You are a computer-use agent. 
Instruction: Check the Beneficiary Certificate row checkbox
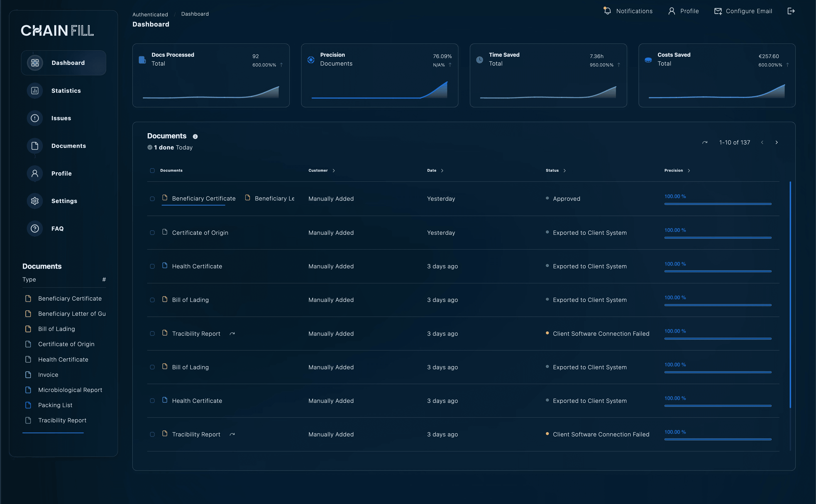[152, 199]
